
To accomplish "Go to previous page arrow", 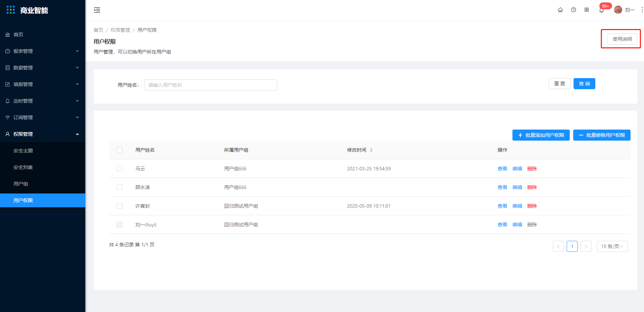I will click(558, 246).
